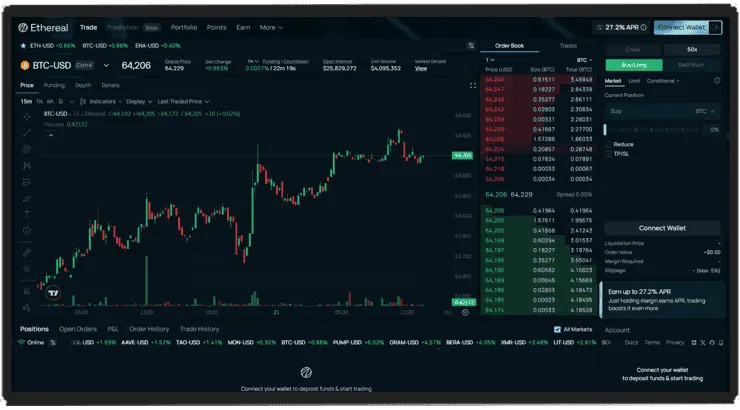This screenshot has width=740, height=410.
Task: Select Buy/Long order side
Action: [634, 65]
